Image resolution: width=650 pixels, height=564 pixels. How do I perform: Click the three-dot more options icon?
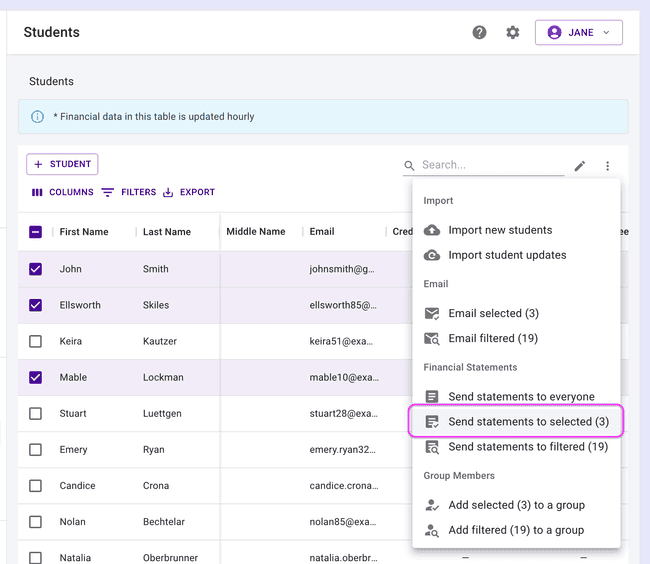[607, 166]
